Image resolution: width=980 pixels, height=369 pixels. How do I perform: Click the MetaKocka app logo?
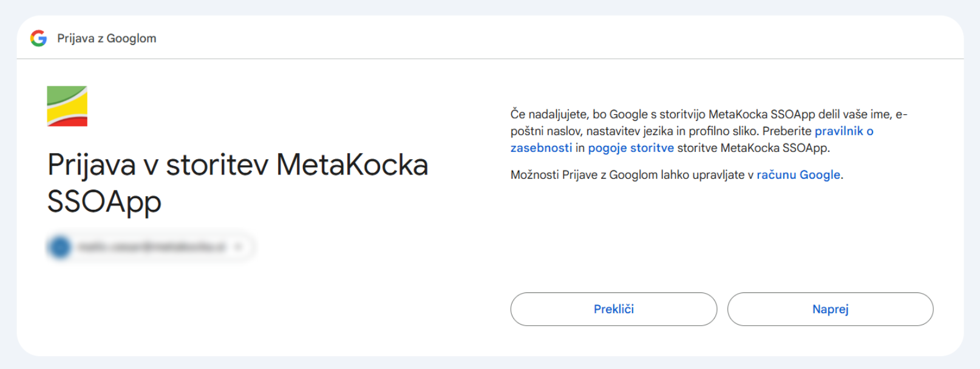[x=67, y=106]
